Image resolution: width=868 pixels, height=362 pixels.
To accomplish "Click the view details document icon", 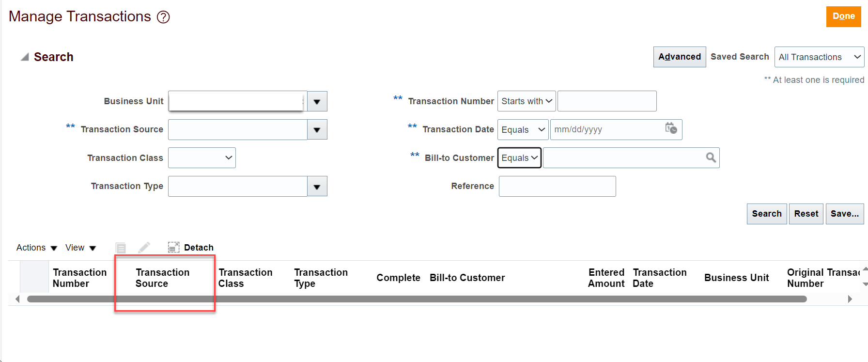I will (120, 247).
